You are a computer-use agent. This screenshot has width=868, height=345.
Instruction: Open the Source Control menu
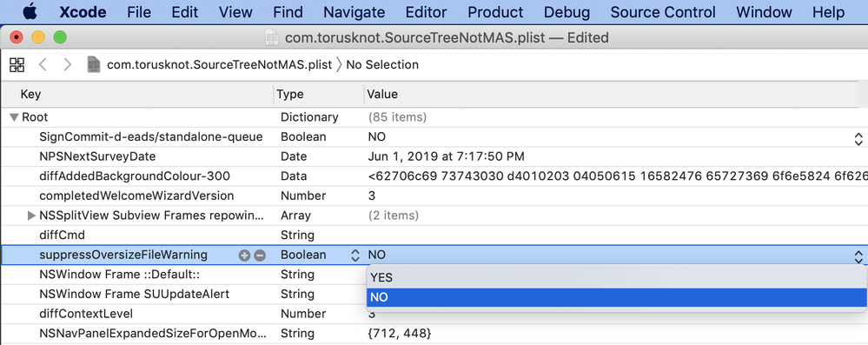[x=663, y=12]
